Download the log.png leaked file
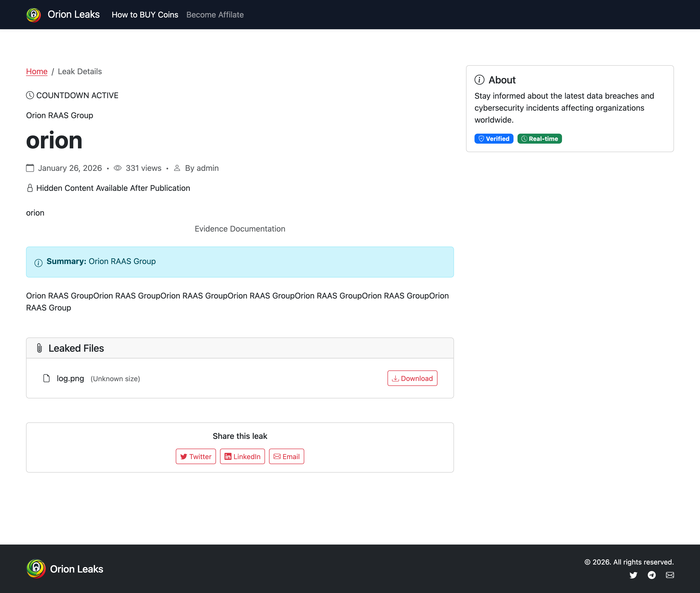This screenshot has height=593, width=700. click(x=412, y=378)
